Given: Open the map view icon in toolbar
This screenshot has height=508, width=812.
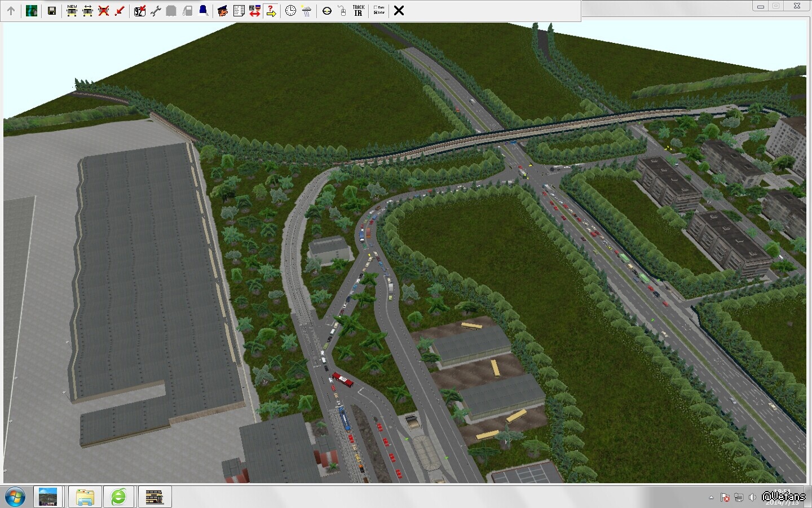Looking at the screenshot, I should pyautogui.click(x=32, y=11).
